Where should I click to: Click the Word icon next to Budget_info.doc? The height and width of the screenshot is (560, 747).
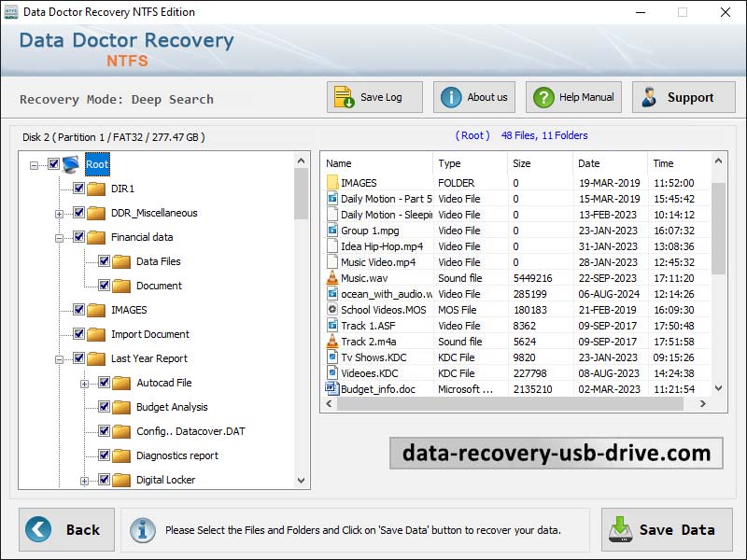(332, 388)
